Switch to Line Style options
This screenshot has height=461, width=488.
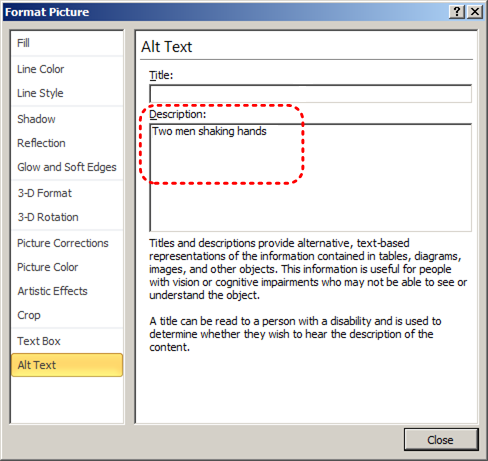point(67,93)
